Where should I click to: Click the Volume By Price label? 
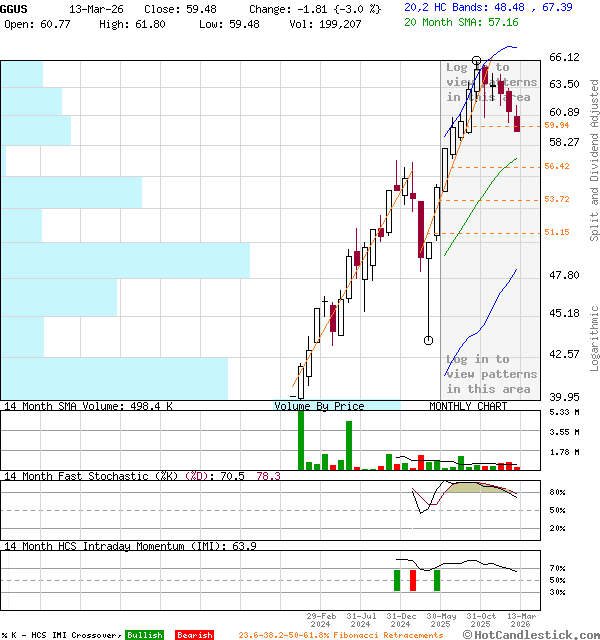319,406
